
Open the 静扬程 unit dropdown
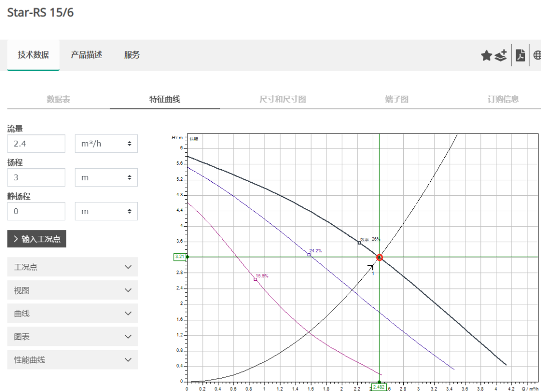106,211
